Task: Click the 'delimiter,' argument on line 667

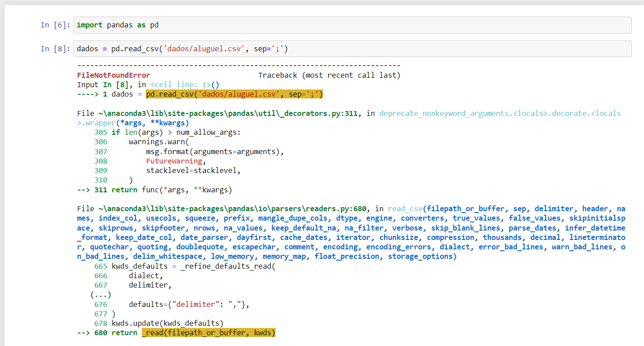Action: [x=150, y=285]
